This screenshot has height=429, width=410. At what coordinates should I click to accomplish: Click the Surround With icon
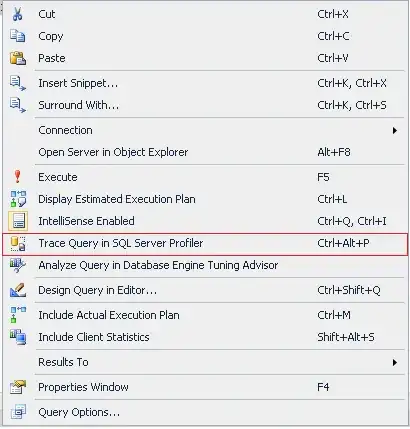18,105
